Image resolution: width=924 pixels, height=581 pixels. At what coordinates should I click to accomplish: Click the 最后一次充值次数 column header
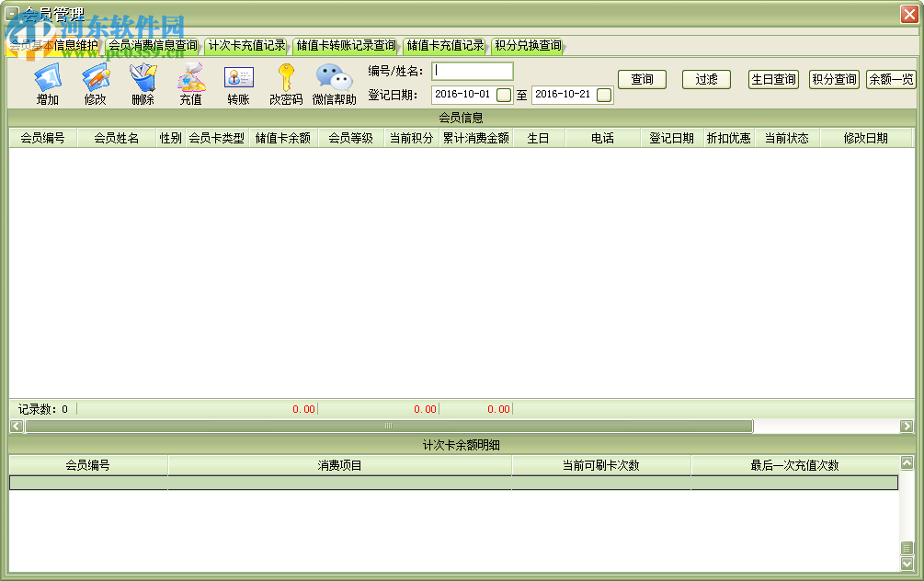(795, 465)
